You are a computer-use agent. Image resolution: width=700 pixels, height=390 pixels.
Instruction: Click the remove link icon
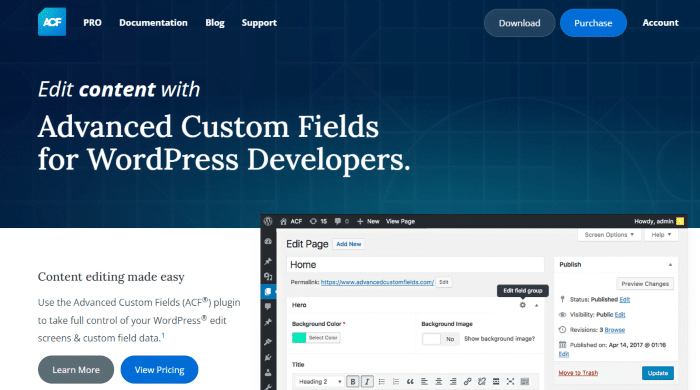click(x=482, y=382)
